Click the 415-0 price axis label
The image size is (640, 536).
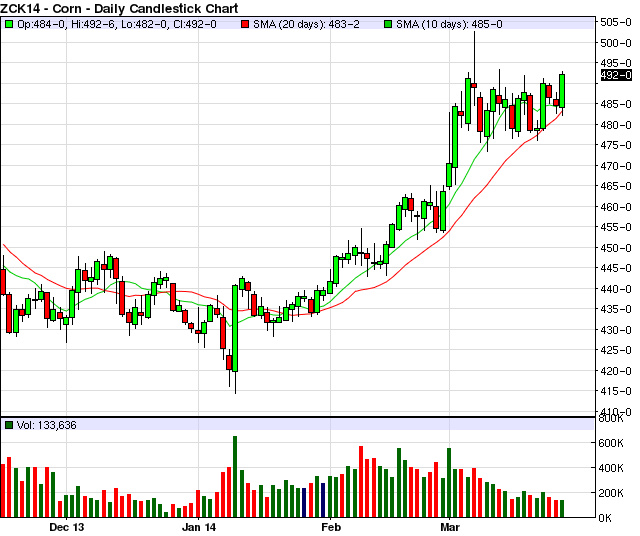(616, 391)
